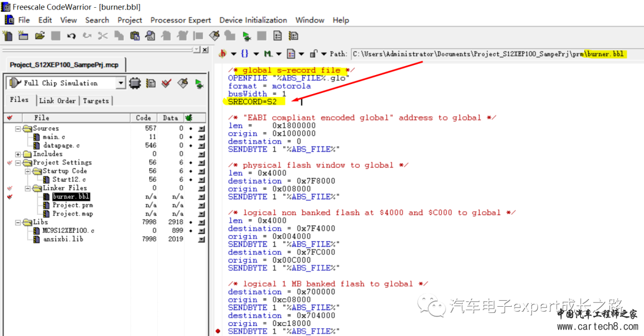Click the New Project wizard toolbar icon
Screen dimensions: 644x336
pos(23,36)
